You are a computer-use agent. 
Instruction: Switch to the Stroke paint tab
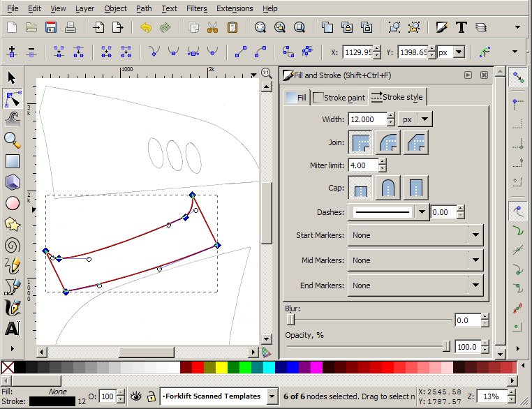[x=340, y=98]
